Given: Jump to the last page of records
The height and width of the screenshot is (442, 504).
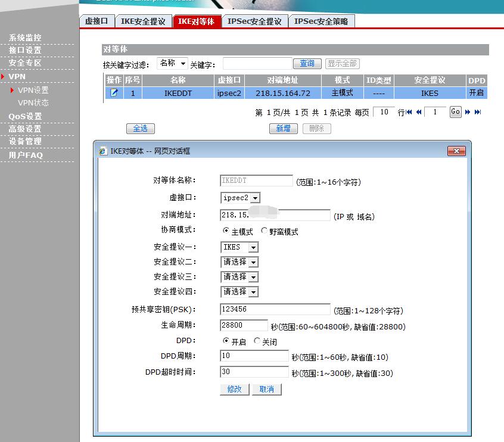Looking at the screenshot, I should (x=477, y=112).
